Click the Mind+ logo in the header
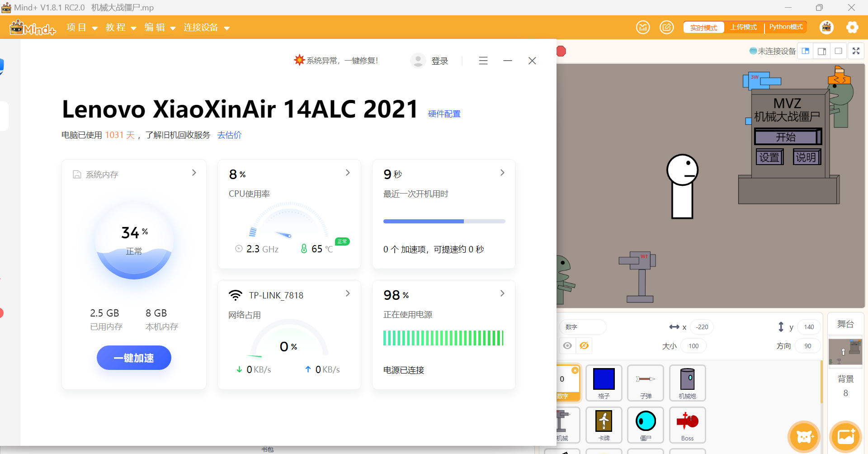 tap(33, 28)
